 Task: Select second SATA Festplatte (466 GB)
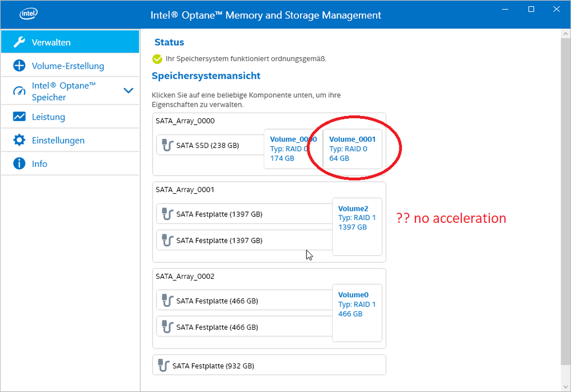pyautogui.click(x=245, y=327)
